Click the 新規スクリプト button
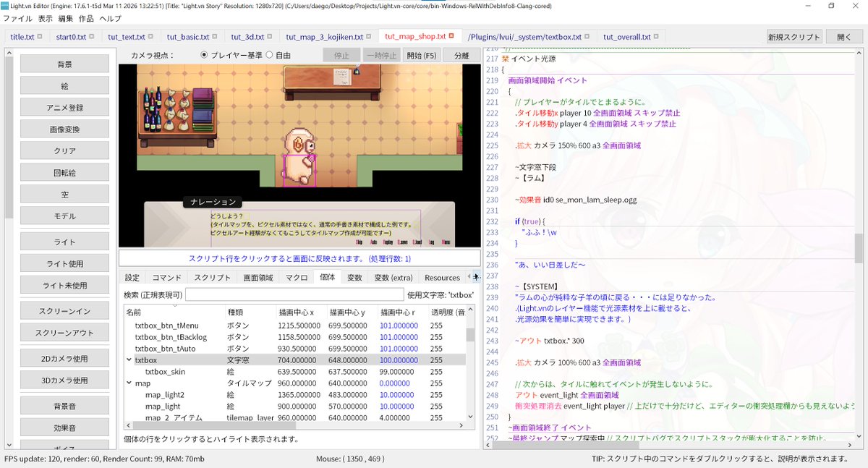Image resolution: width=868 pixels, height=468 pixels. (794, 37)
